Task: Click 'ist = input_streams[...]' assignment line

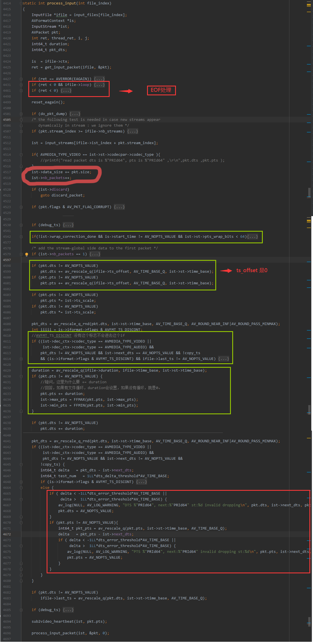Action: 95,143
